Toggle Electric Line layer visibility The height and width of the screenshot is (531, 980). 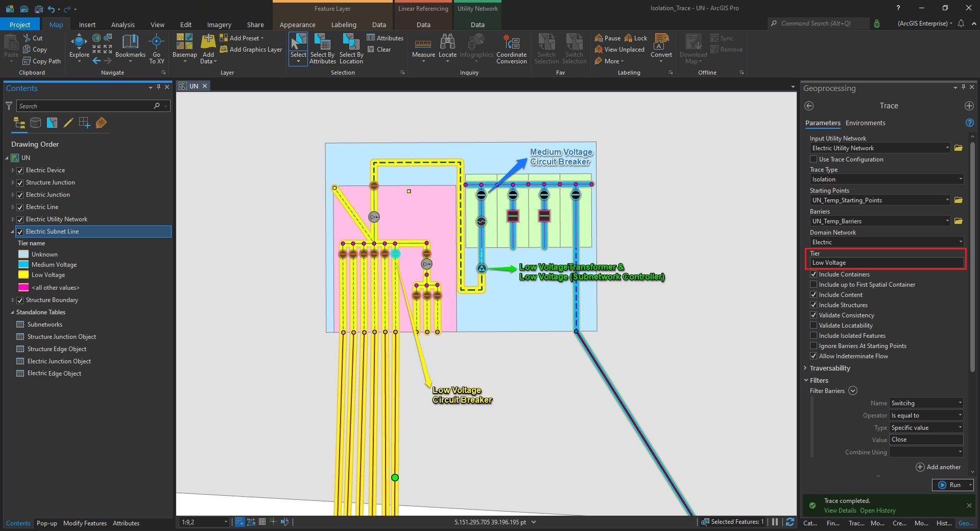tap(20, 207)
